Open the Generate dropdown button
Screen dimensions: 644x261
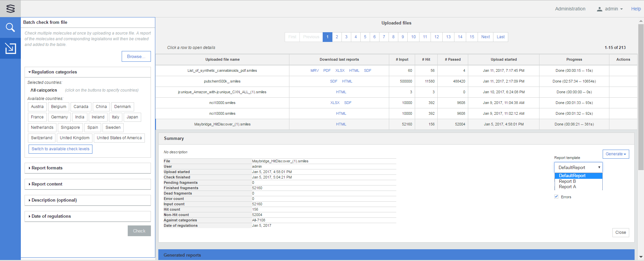click(x=615, y=154)
